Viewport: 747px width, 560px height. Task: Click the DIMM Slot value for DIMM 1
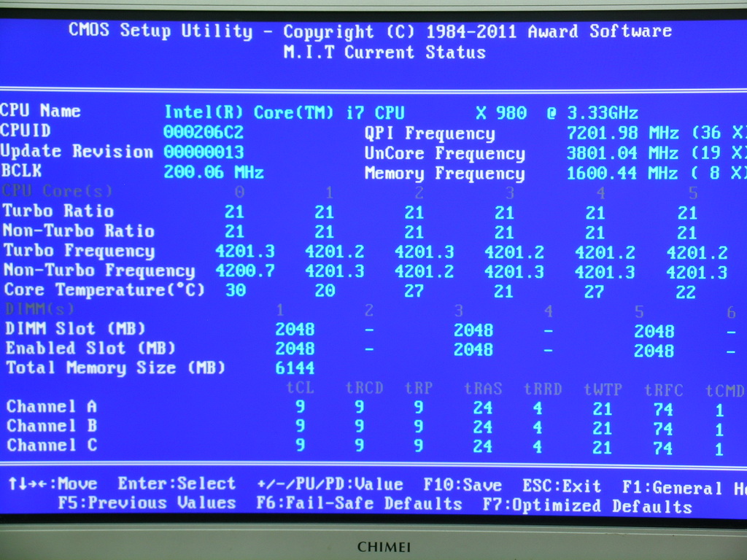(x=295, y=329)
